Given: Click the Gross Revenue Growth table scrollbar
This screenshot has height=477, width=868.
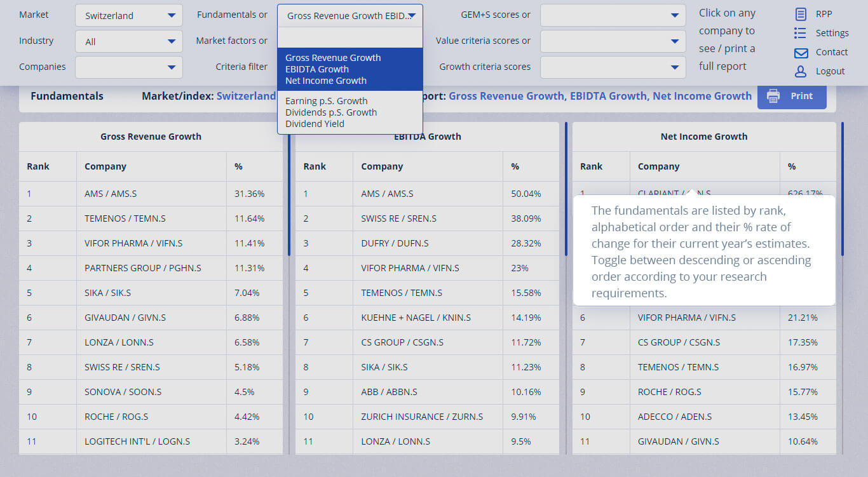Looking at the screenshot, I should pos(289,189).
